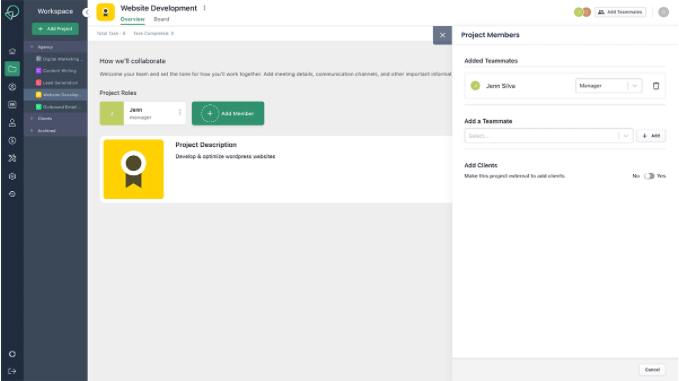679x381 pixels.
Task: Switch to the Board tab
Action: coord(162,19)
